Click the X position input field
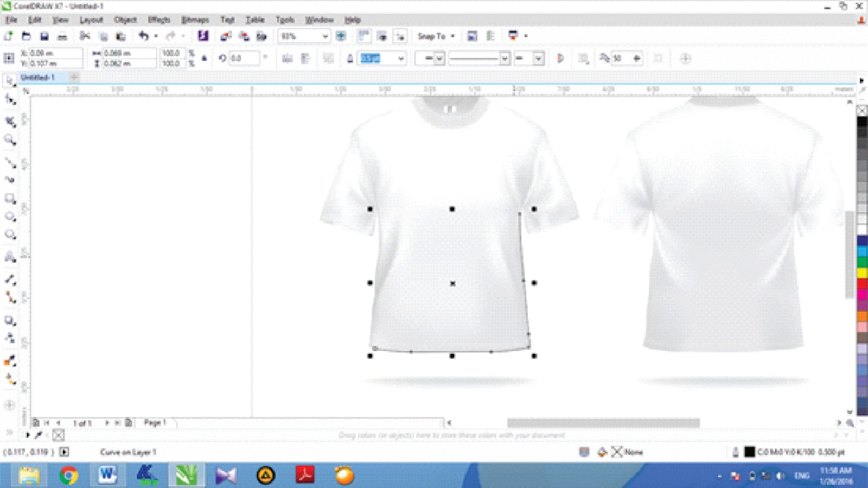 55,53
